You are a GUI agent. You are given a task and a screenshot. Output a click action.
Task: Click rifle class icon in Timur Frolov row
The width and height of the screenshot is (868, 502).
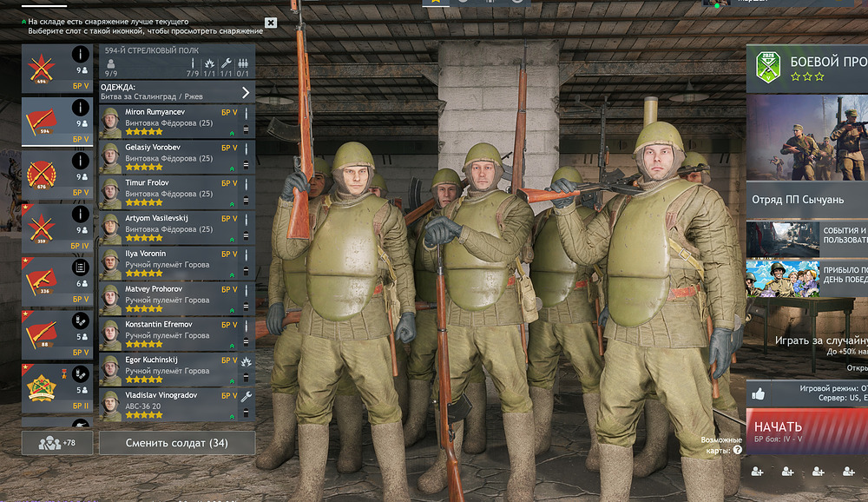[x=247, y=184]
